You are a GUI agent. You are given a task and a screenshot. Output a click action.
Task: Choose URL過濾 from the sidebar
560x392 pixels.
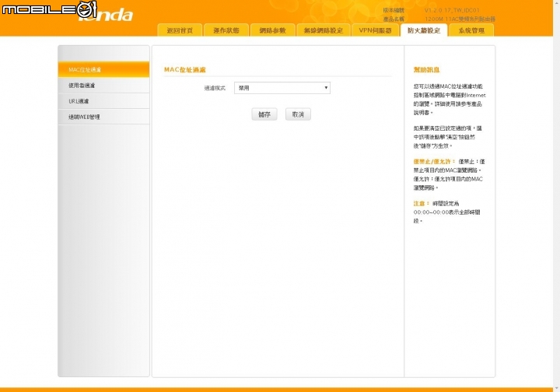point(103,101)
